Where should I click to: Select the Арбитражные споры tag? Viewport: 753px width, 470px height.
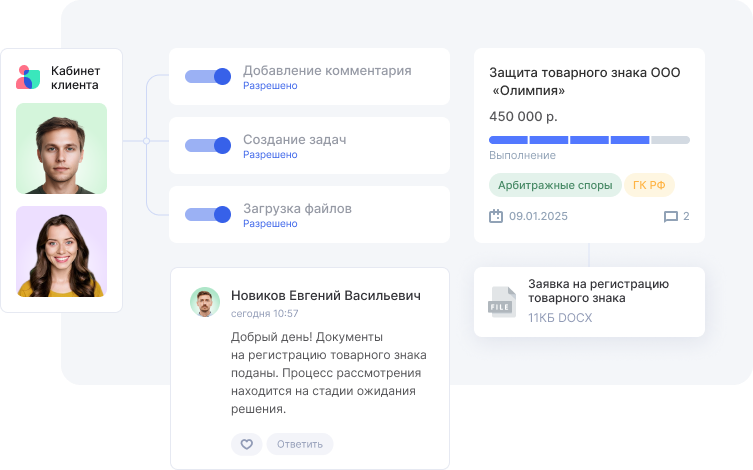(553, 185)
